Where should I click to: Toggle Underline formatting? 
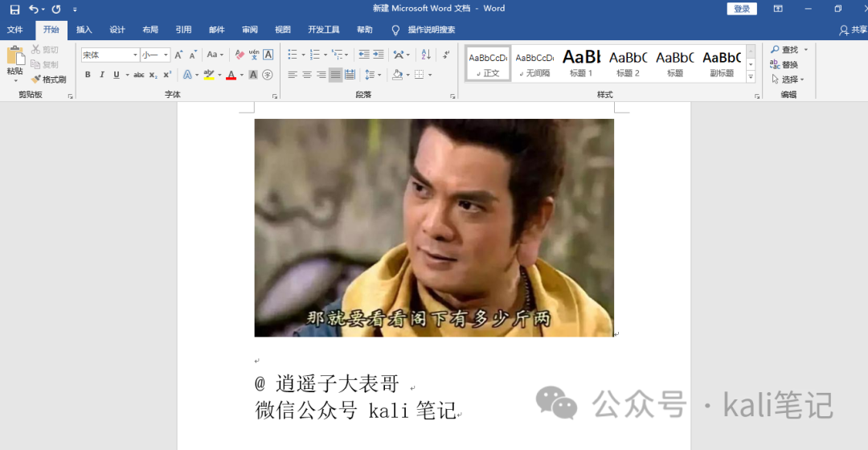pos(117,75)
